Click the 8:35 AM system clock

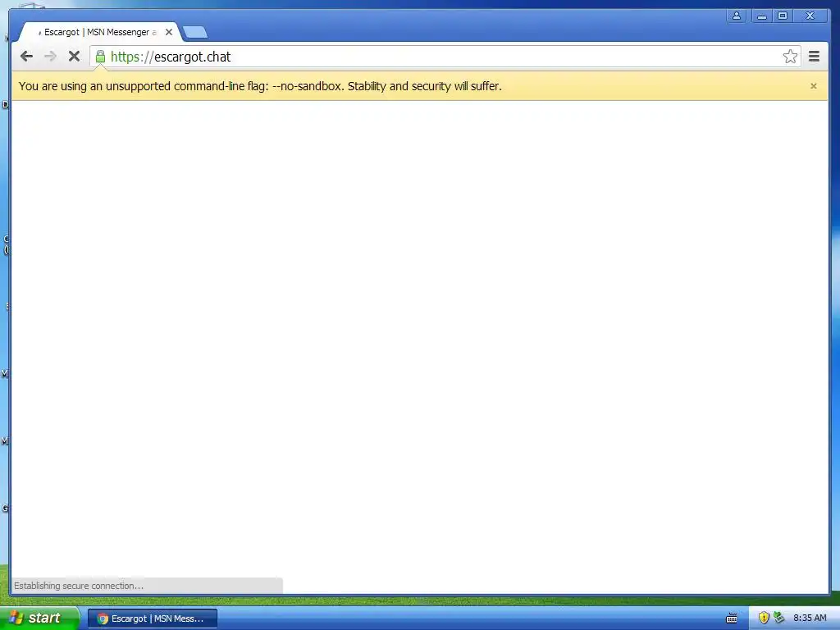click(x=810, y=618)
